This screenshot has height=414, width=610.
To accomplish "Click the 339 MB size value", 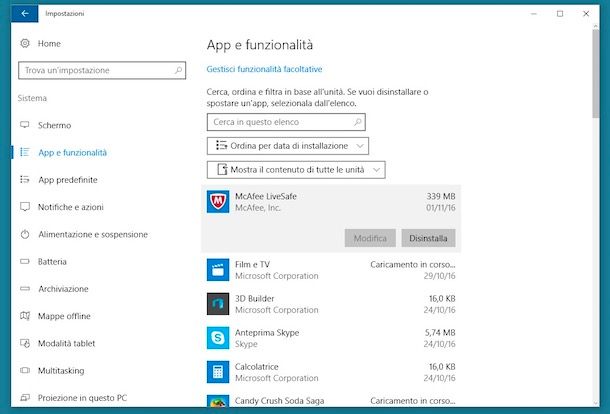I will (x=441, y=196).
